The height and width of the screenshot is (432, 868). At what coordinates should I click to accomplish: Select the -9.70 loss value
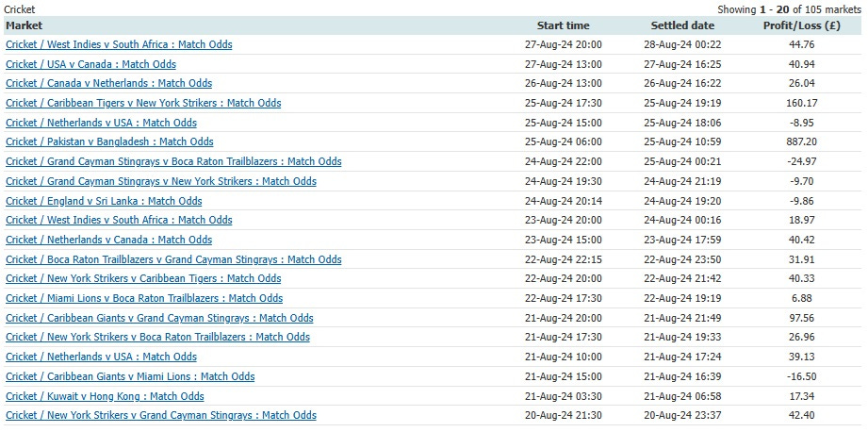(x=802, y=181)
